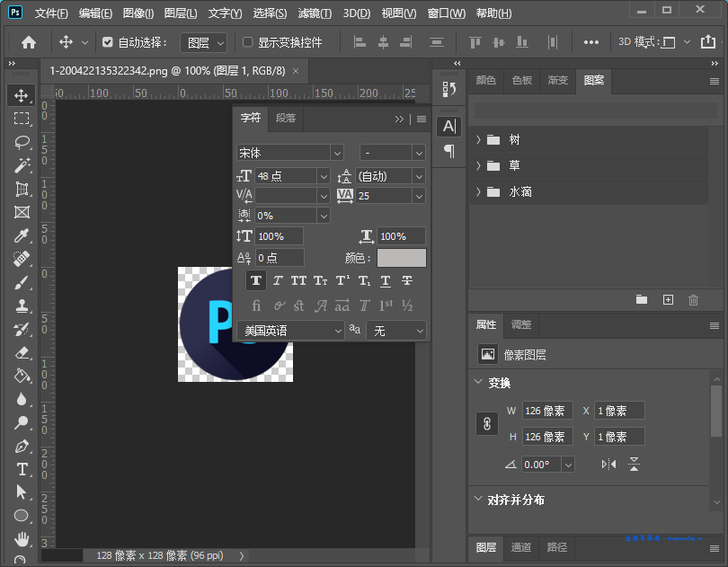
Task: Toggle the width-height link constraint
Action: (487, 423)
